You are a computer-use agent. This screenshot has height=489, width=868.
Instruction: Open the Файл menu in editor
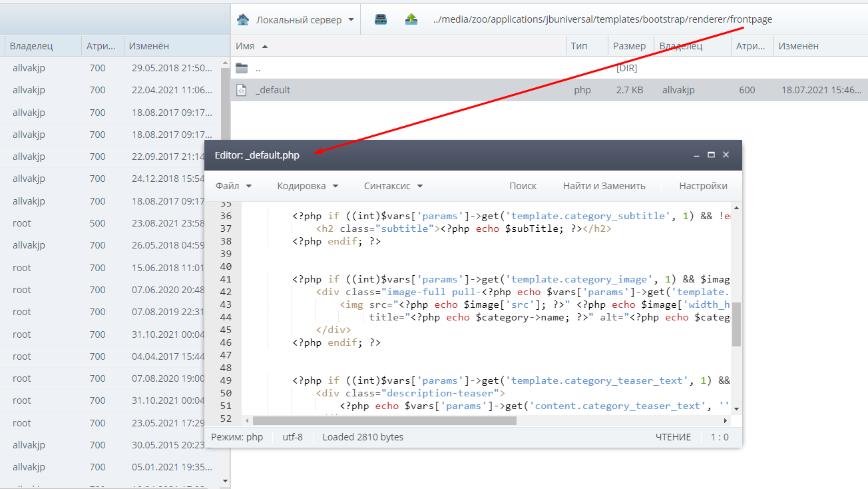point(234,186)
